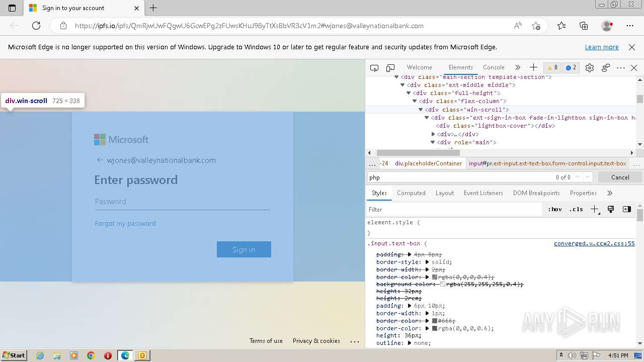
Task: Open the Learn more link
Action: [602, 47]
